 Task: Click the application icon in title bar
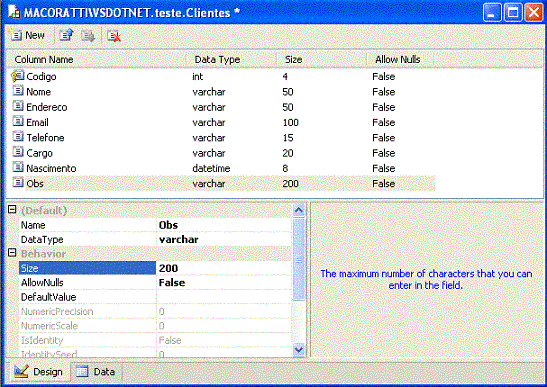tap(14, 12)
